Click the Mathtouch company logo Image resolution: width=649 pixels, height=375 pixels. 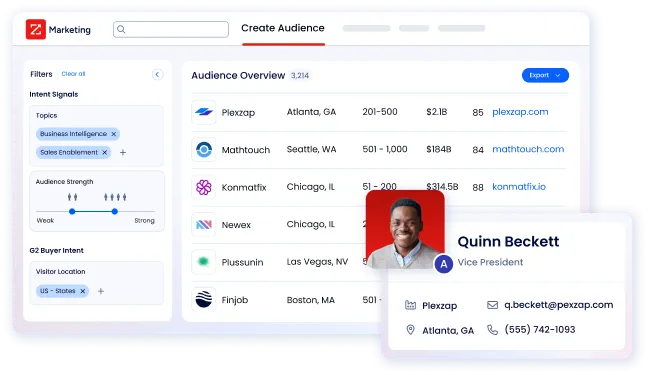tap(204, 149)
